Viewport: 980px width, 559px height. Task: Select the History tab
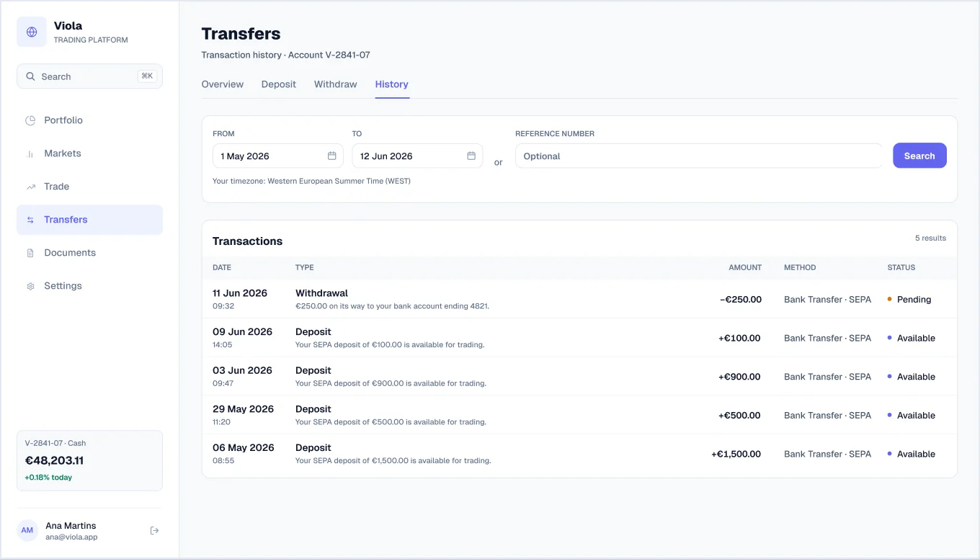click(392, 84)
